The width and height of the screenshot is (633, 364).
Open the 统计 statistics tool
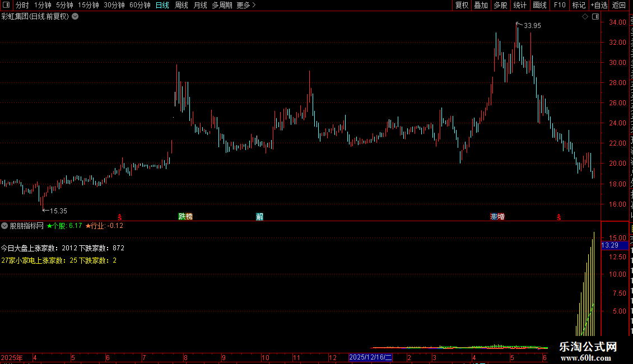tap(519, 5)
